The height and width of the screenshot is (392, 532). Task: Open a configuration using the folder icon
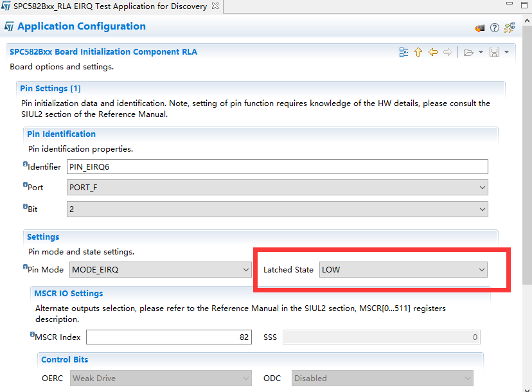coord(470,52)
